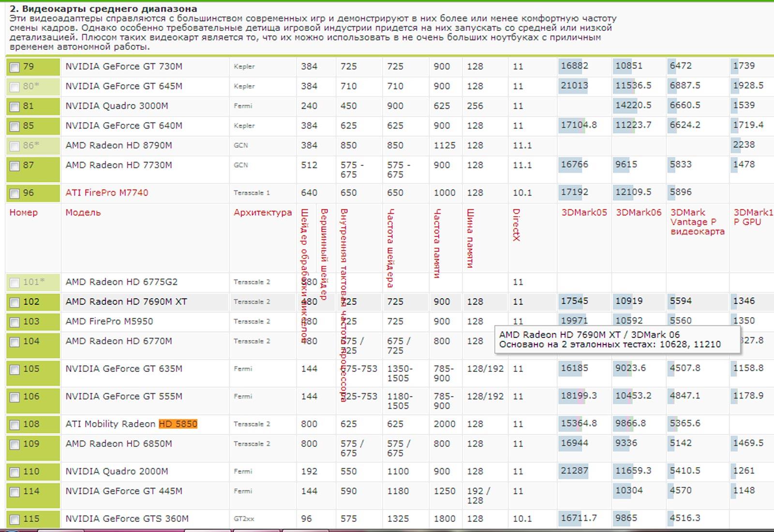Tick the checkbox for row 85
This screenshot has height=532, width=774.
coord(15,127)
